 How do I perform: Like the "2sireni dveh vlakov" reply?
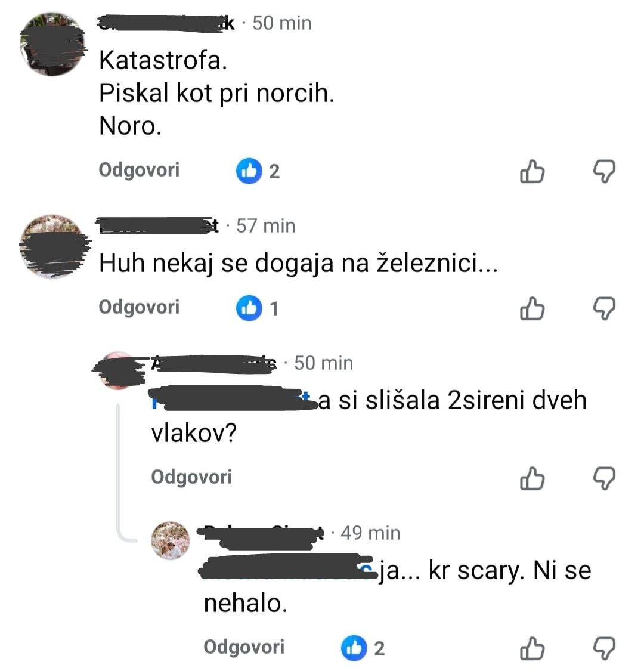532,478
